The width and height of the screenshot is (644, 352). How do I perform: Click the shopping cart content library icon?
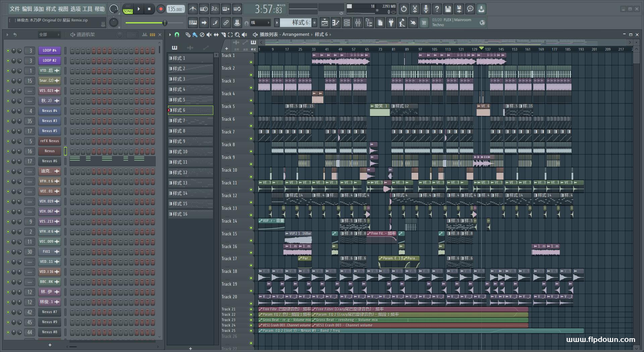(424, 23)
